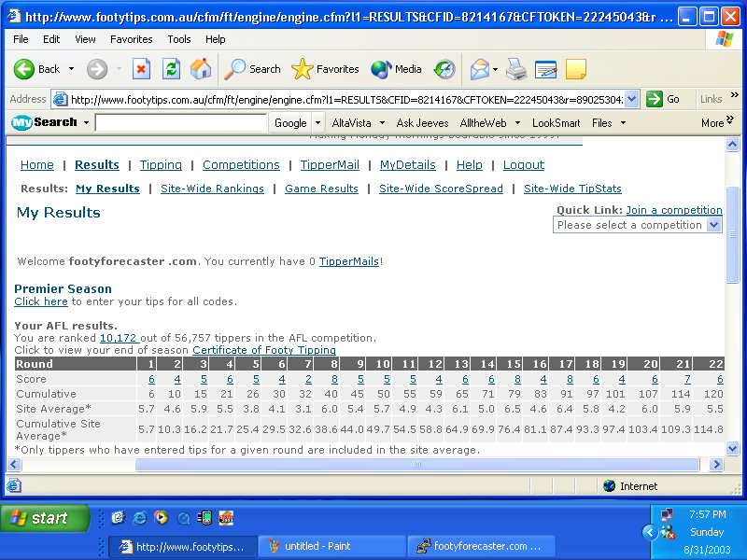Click the MySearch text input field
This screenshot has height=560, width=747.
(x=181, y=123)
